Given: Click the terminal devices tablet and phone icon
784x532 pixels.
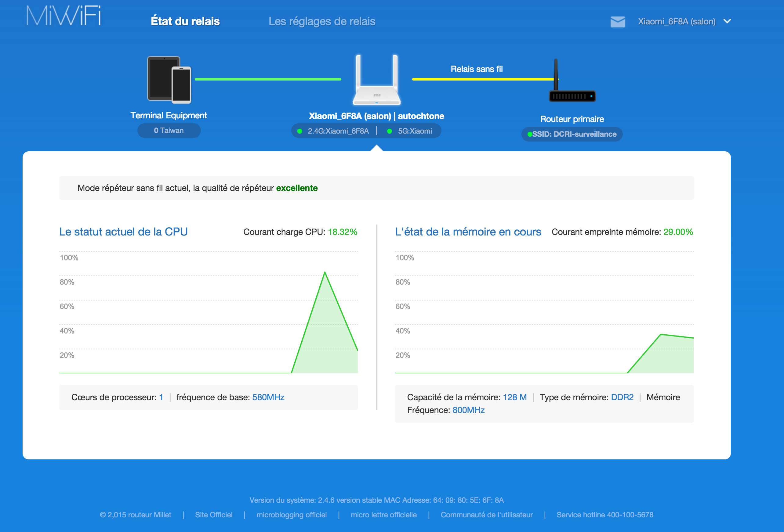Looking at the screenshot, I should tap(169, 80).
